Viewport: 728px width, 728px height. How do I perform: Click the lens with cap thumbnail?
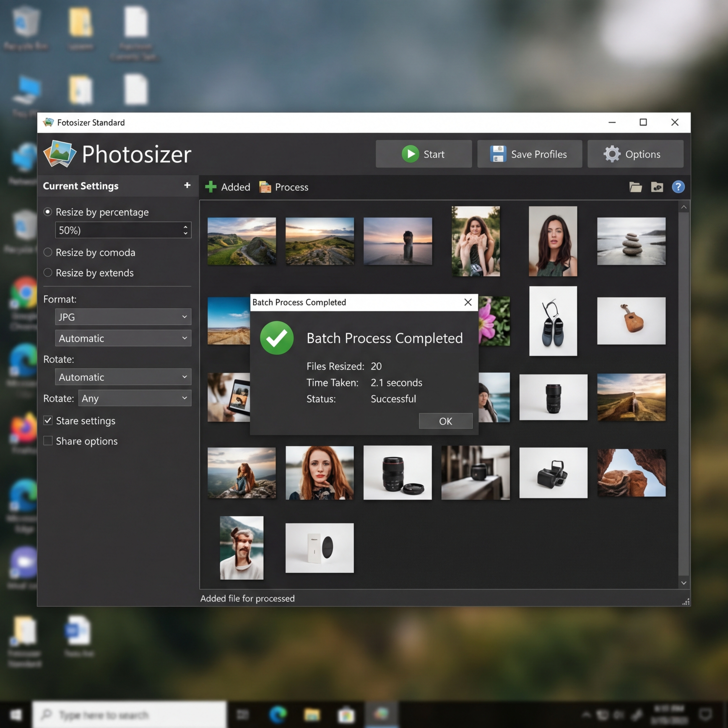click(397, 473)
